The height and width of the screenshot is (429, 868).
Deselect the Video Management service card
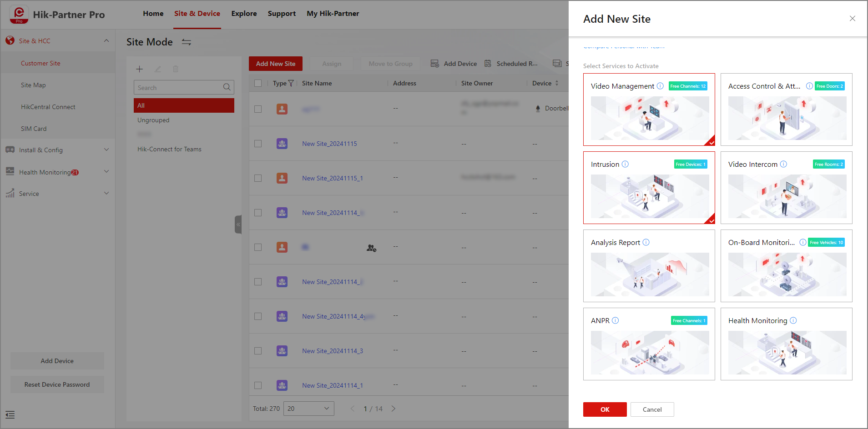coord(649,110)
